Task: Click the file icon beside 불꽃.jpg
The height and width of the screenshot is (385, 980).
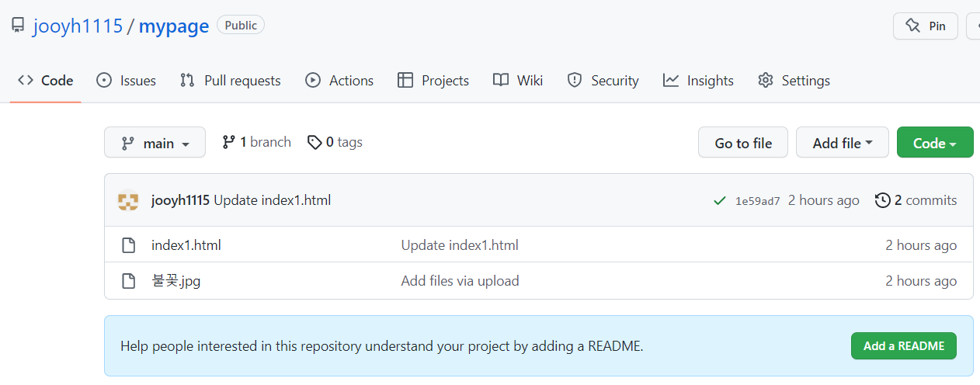Action: coord(129,281)
